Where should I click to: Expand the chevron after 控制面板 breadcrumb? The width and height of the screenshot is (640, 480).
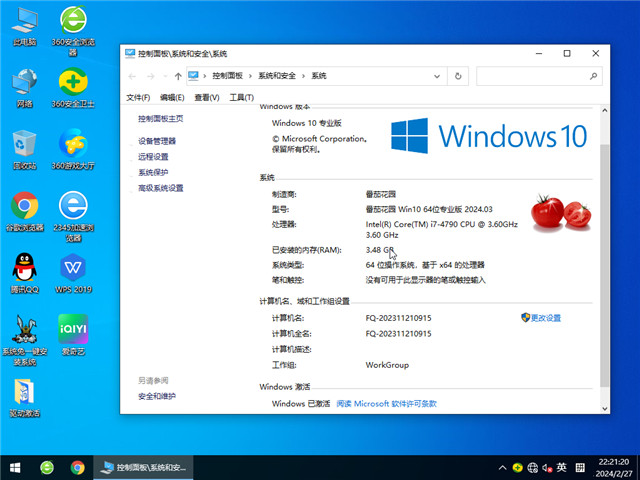click(x=250, y=76)
